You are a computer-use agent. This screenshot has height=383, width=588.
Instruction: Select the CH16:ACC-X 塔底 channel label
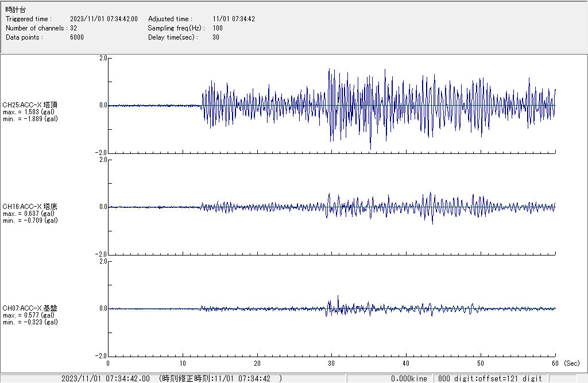30,207
